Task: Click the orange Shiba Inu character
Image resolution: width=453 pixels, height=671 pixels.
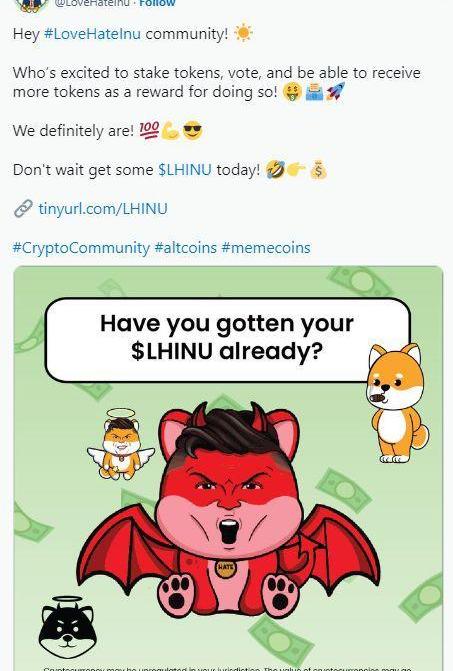Action: pos(397,403)
